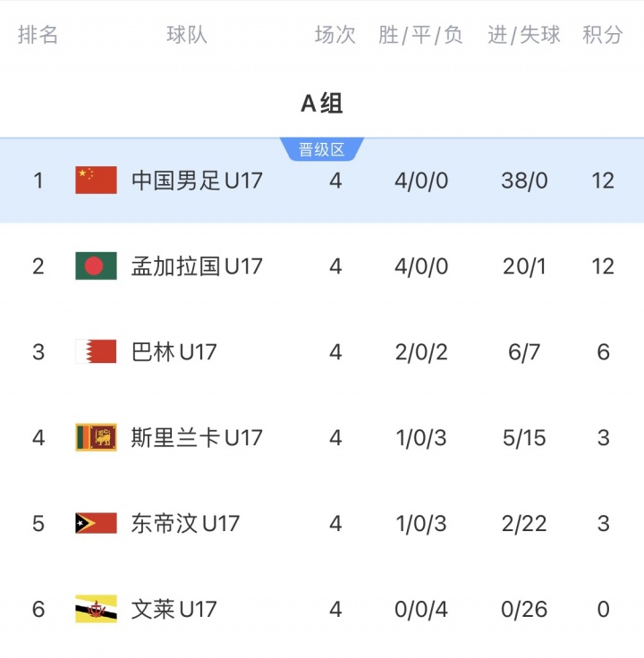Click the Brunei flag icon

coord(96,610)
